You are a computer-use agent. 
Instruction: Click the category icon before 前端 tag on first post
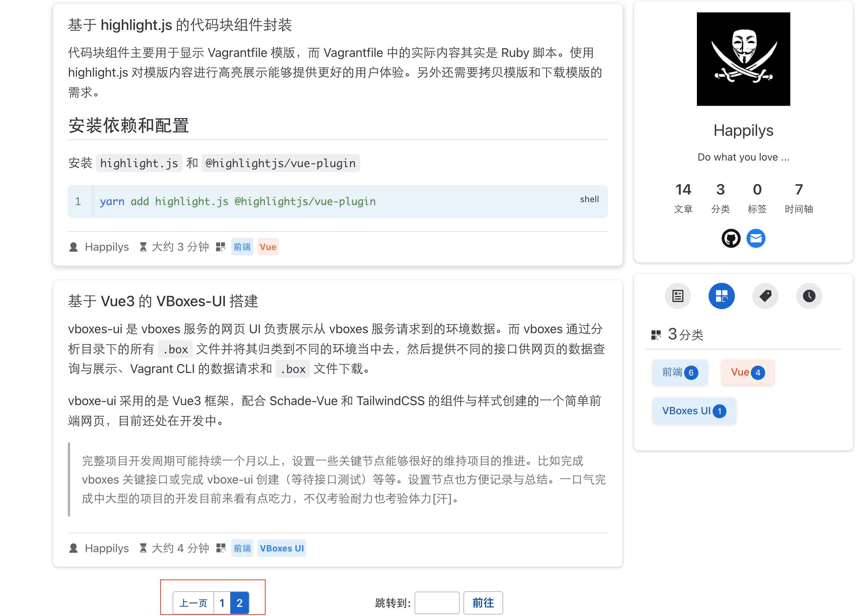(x=221, y=247)
